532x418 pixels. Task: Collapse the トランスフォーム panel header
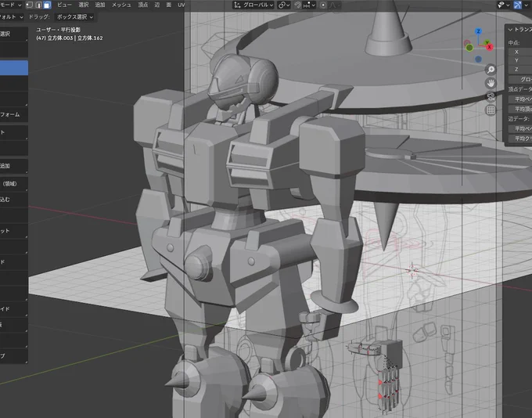pyautogui.click(x=519, y=30)
